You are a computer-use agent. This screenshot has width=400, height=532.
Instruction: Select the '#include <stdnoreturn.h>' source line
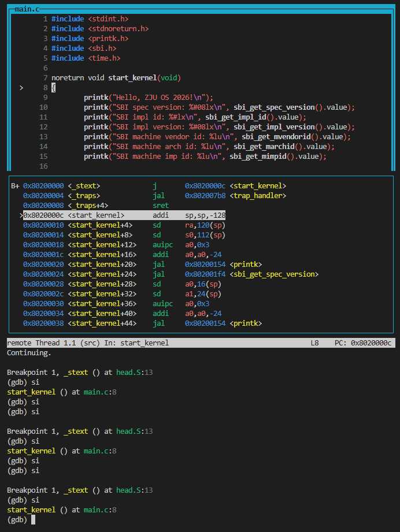coord(100,29)
